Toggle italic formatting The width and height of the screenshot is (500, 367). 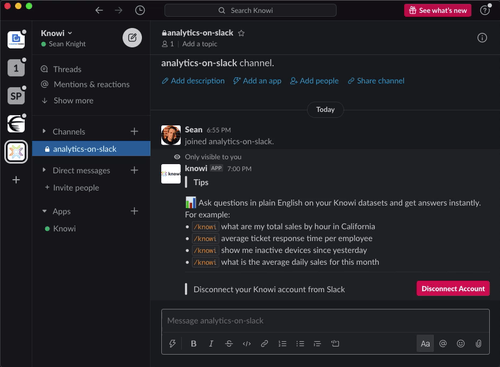[x=211, y=344]
